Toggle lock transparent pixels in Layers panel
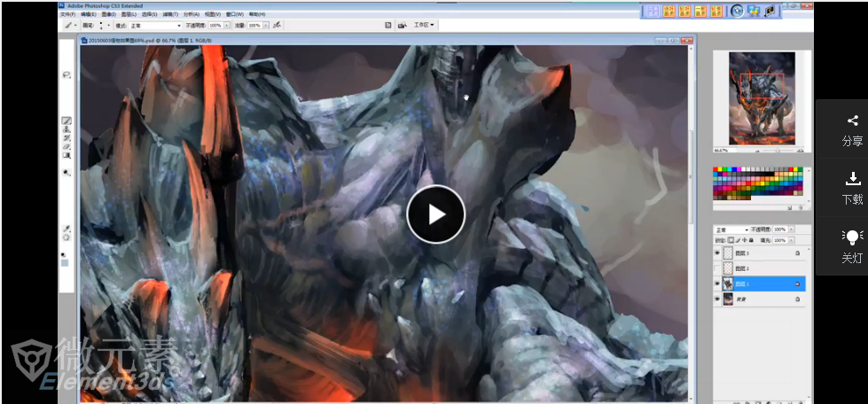 click(731, 240)
